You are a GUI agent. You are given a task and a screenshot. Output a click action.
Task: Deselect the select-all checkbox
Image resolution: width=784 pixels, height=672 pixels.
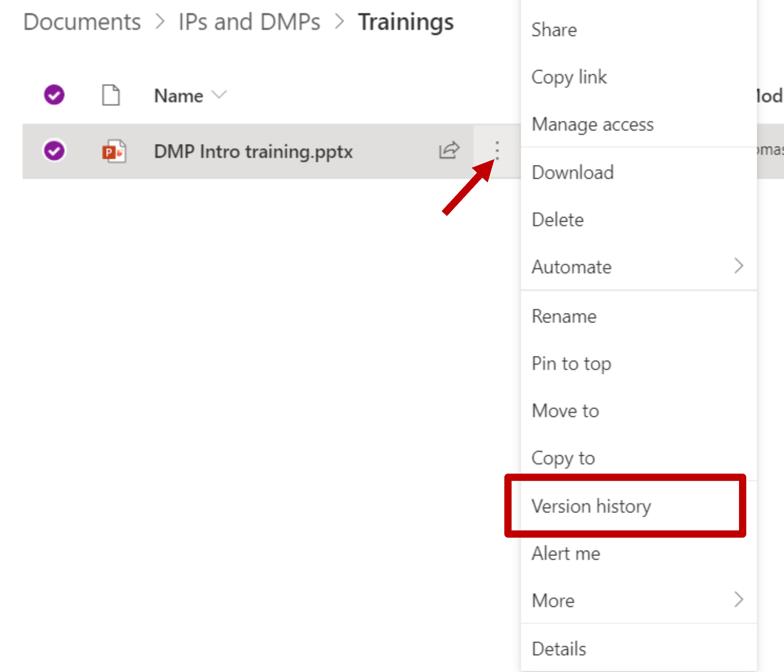click(54, 94)
